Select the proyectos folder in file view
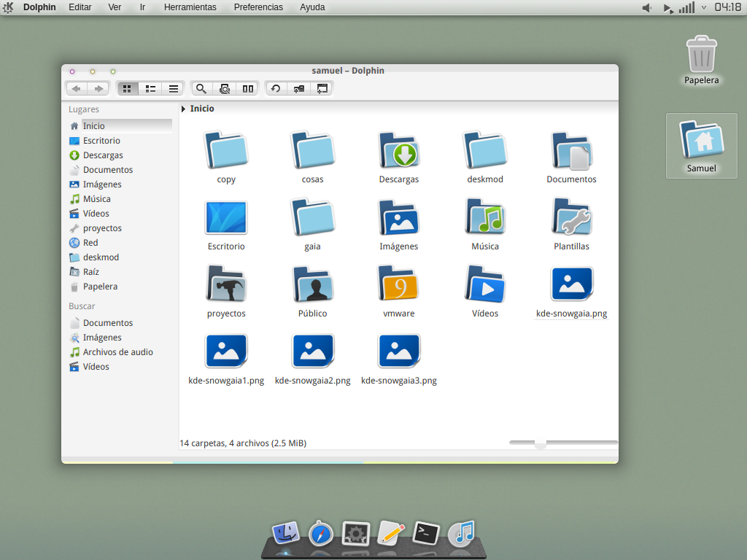The image size is (747, 560). tap(226, 284)
